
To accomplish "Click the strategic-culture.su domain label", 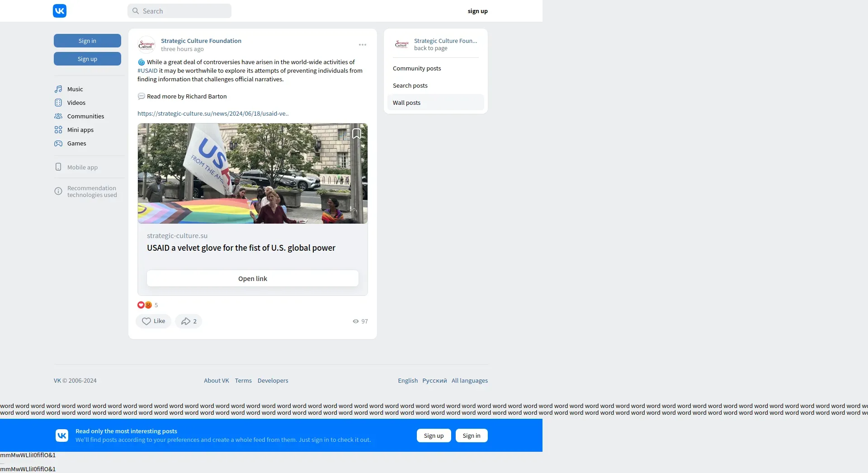I will 177,235.
